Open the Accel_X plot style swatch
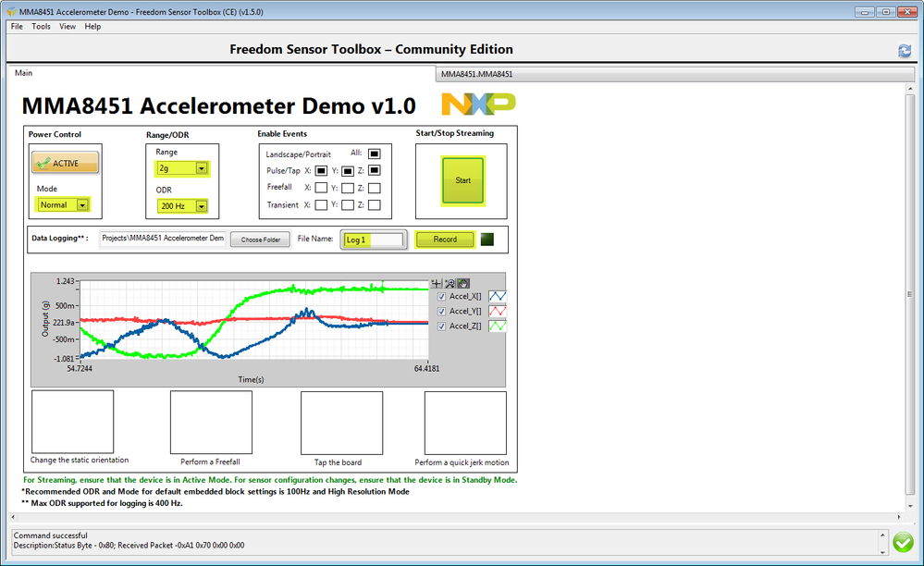The width and height of the screenshot is (924, 566). click(x=498, y=296)
